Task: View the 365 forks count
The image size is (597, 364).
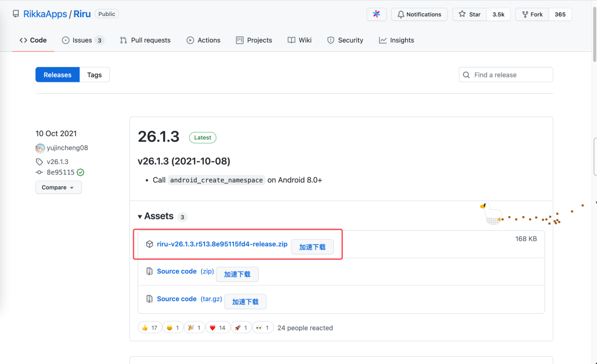Action: click(x=560, y=14)
